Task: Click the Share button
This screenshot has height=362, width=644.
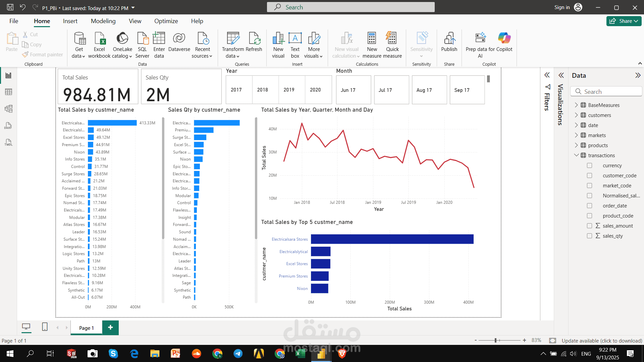Action: 624,21
